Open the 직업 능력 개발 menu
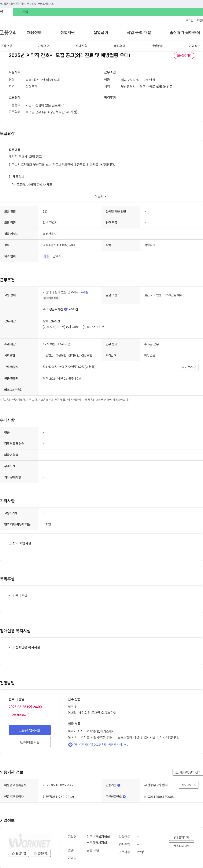Screen dimensions: 203x868 pos(139,33)
